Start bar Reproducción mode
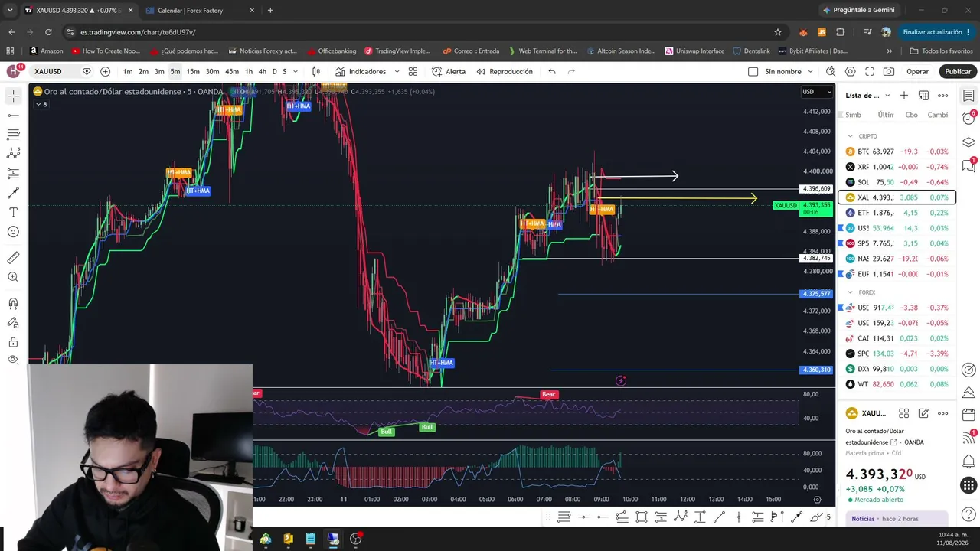Viewport: 980px width, 551px height. (504, 71)
